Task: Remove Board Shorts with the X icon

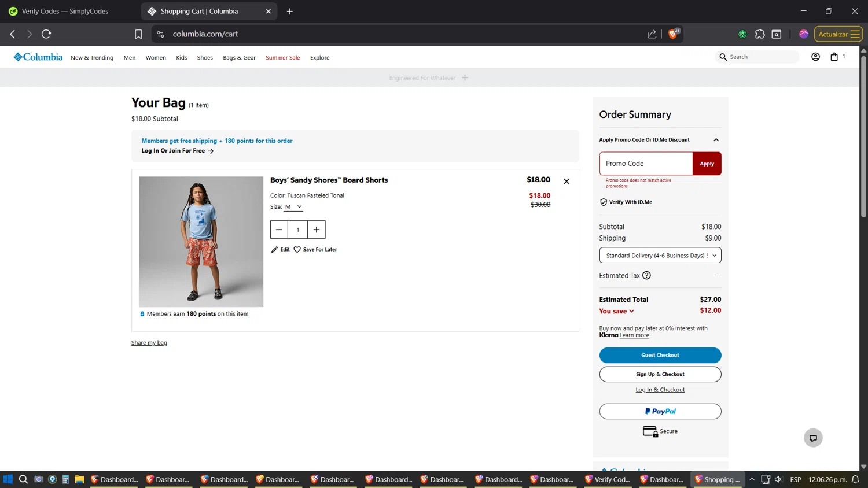Action: click(567, 182)
